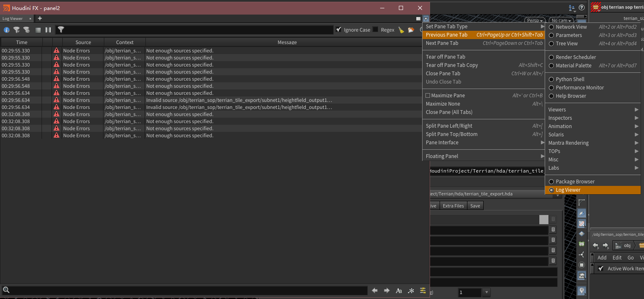This screenshot has height=299, width=644.
Task: Click the picture icon in viewport sidebar
Action: 582,275
